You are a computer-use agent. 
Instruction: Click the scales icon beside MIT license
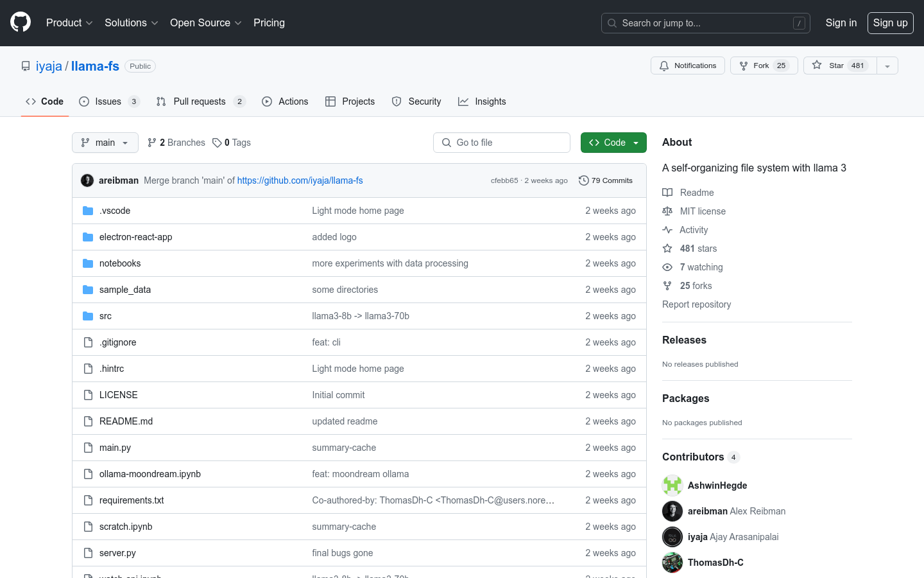[x=667, y=211]
